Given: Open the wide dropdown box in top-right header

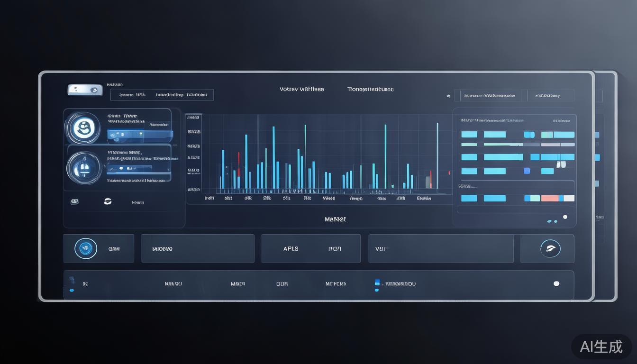Looking at the screenshot, I should coord(491,96).
